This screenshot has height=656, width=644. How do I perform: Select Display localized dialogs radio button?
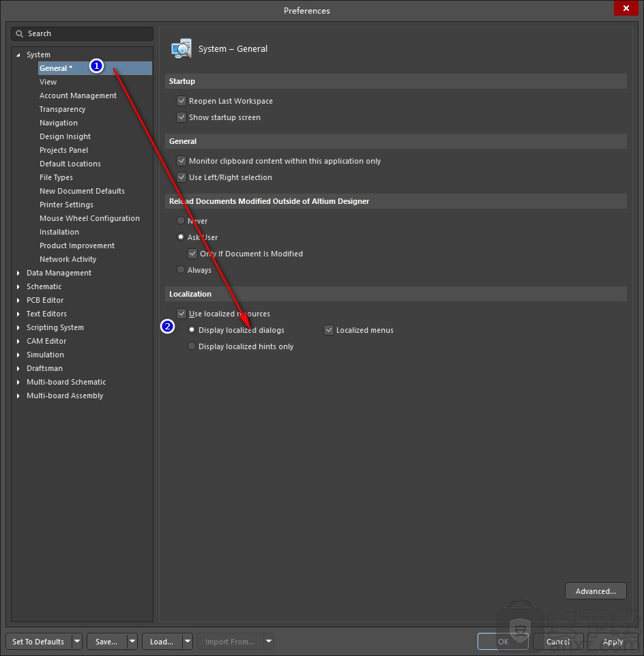click(x=192, y=329)
